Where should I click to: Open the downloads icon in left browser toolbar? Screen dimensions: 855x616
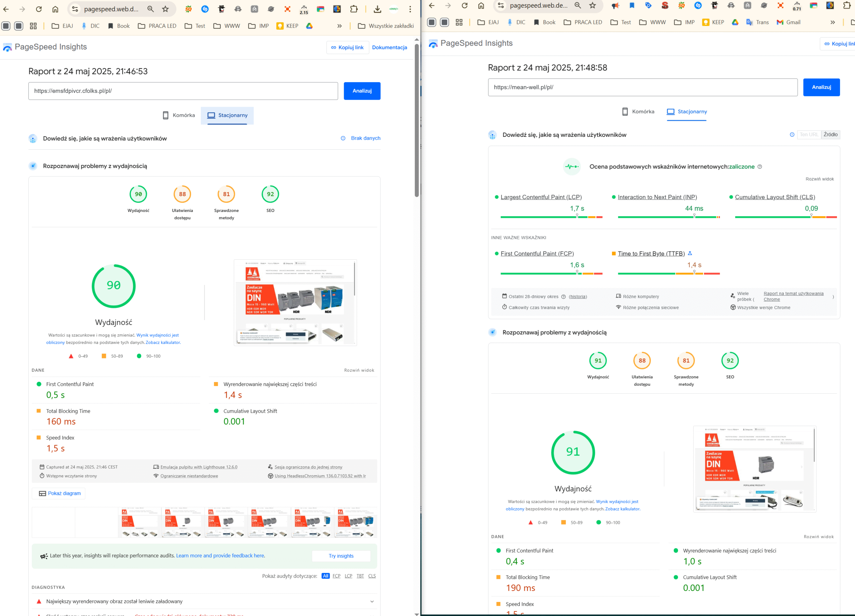pyautogui.click(x=377, y=9)
